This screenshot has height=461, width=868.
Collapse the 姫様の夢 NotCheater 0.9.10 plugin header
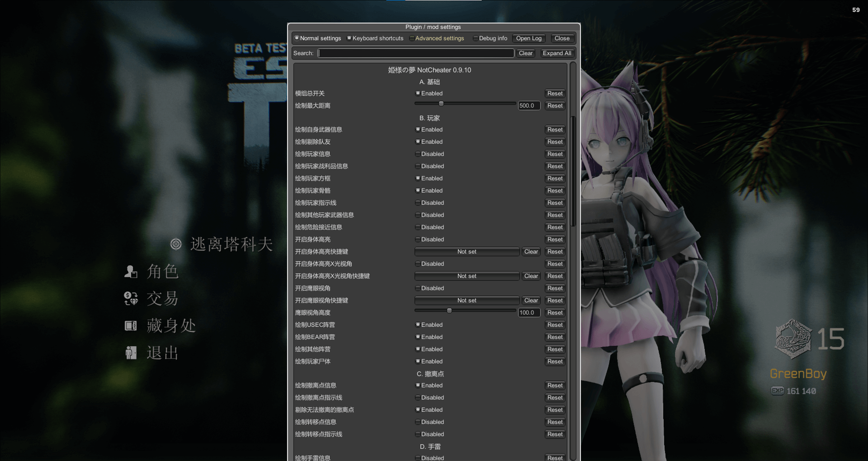click(429, 70)
